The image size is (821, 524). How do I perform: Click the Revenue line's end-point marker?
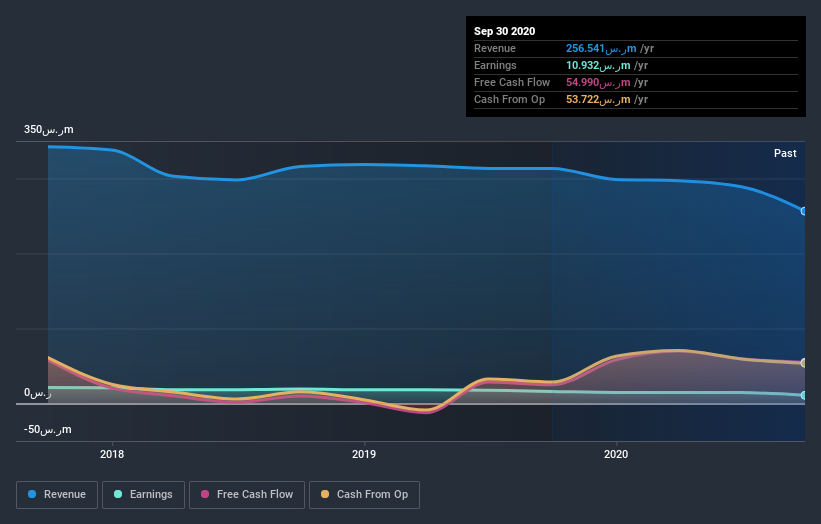coord(804,211)
